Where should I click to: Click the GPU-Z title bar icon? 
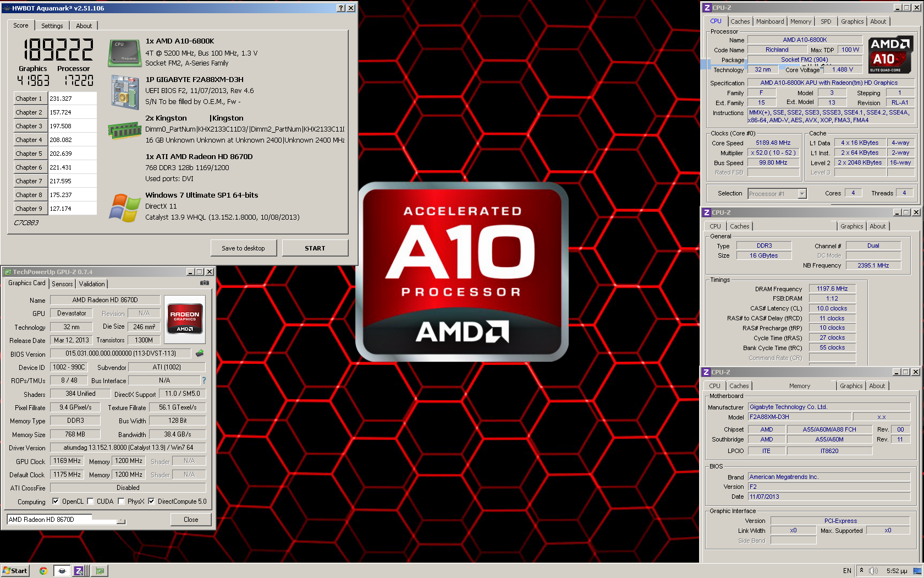point(8,272)
